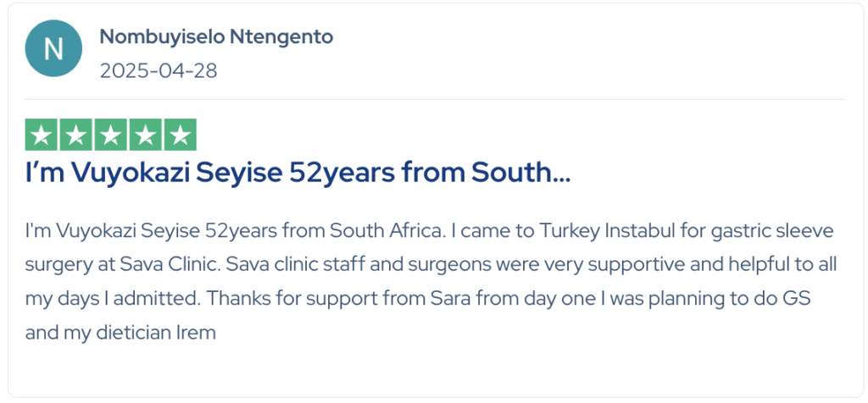Select the fifth green rating star
The width and height of the screenshot is (868, 403).
click(181, 135)
